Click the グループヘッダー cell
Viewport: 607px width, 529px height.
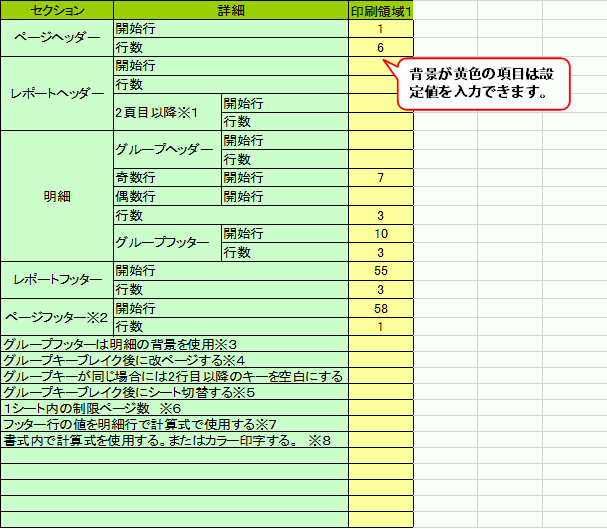[167, 149]
